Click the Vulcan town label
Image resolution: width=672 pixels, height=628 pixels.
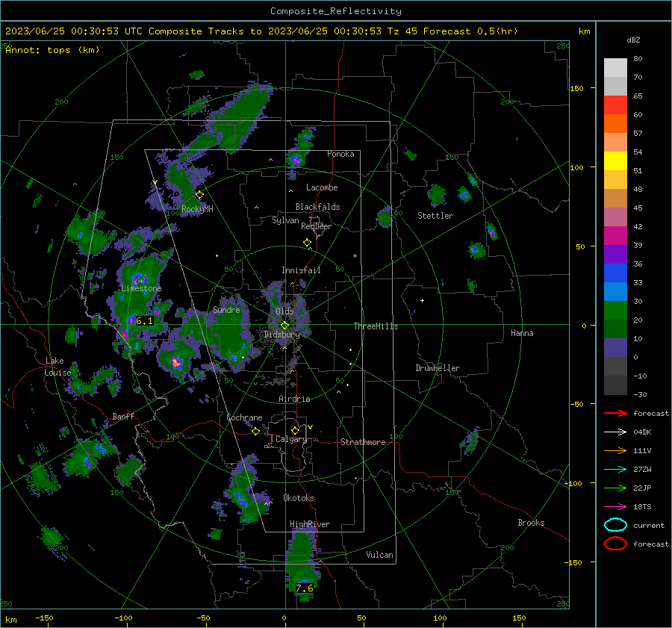click(x=379, y=555)
